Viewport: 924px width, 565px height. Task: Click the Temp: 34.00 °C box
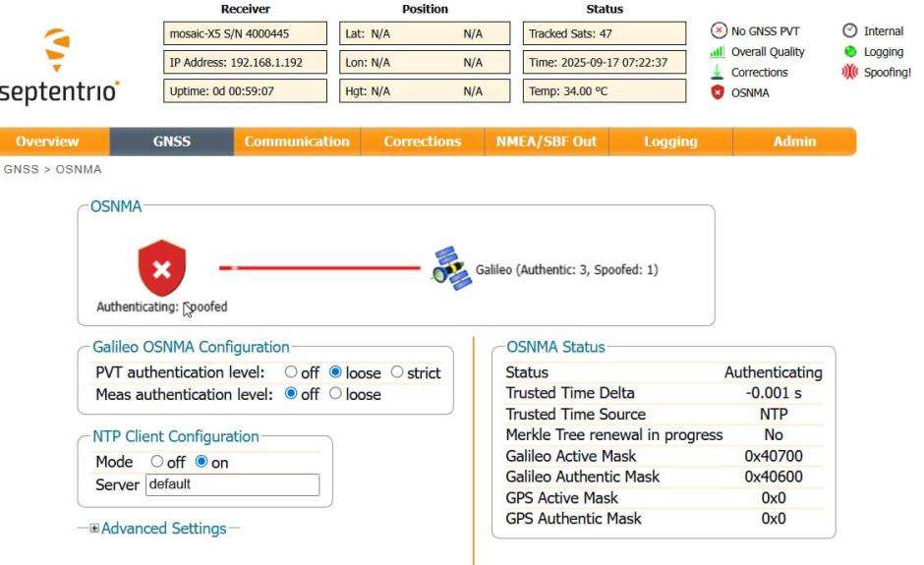click(x=605, y=91)
